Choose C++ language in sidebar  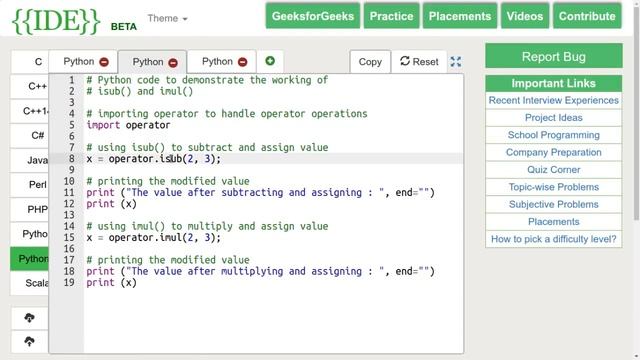click(x=30, y=86)
